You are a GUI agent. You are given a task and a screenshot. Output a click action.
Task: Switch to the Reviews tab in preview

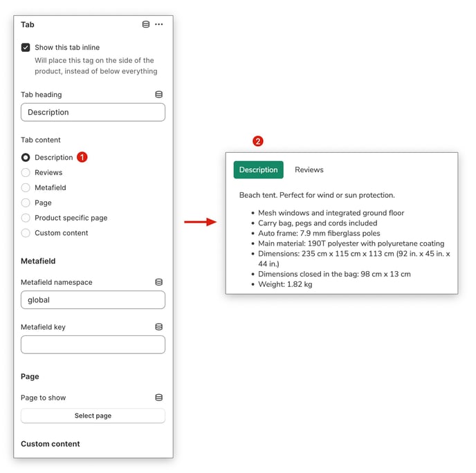click(x=309, y=170)
